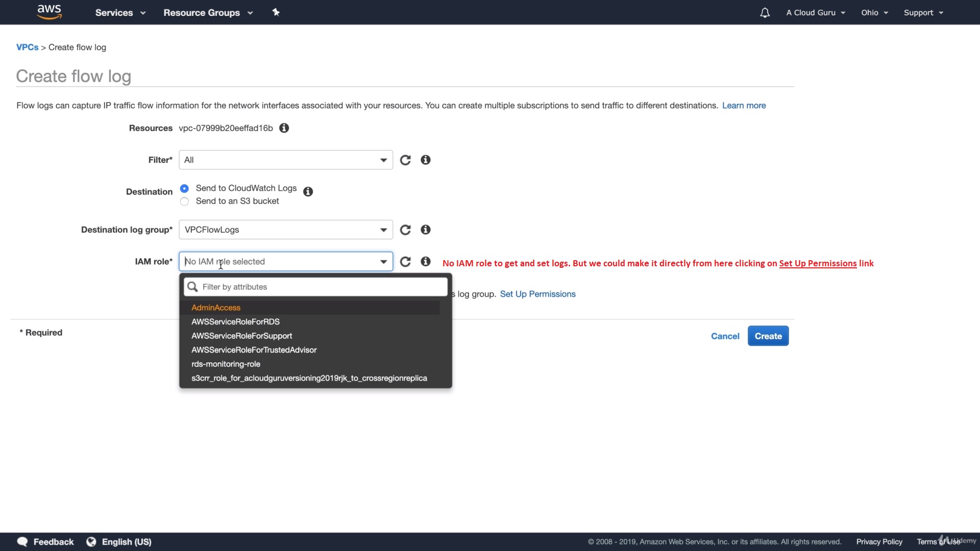Show info for Resources vpc ID
Viewport: 980px width, 551px height.
284,128
